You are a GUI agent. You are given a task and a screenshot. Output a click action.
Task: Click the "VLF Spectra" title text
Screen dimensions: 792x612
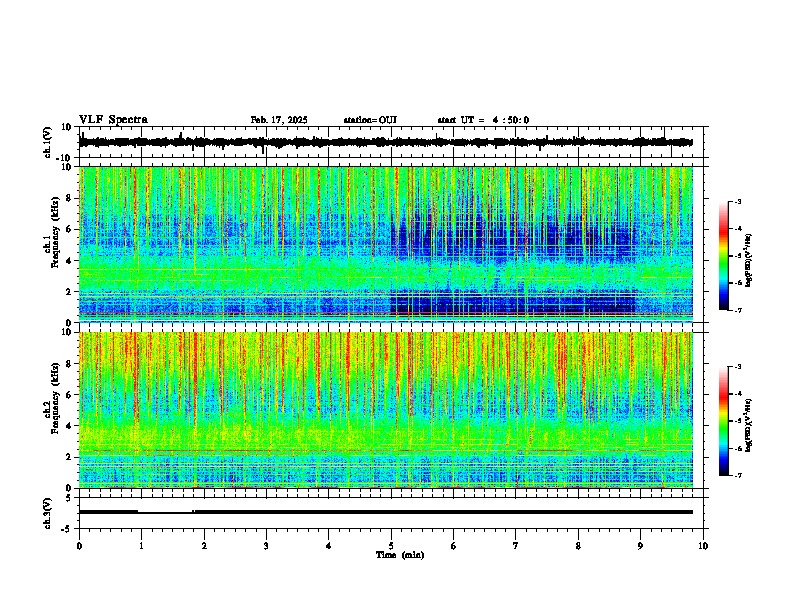[113, 120]
